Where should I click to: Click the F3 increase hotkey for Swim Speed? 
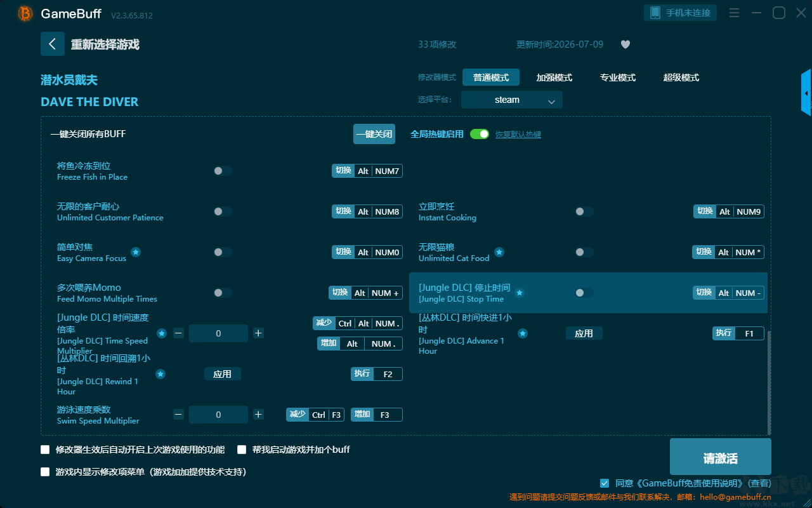click(x=377, y=415)
